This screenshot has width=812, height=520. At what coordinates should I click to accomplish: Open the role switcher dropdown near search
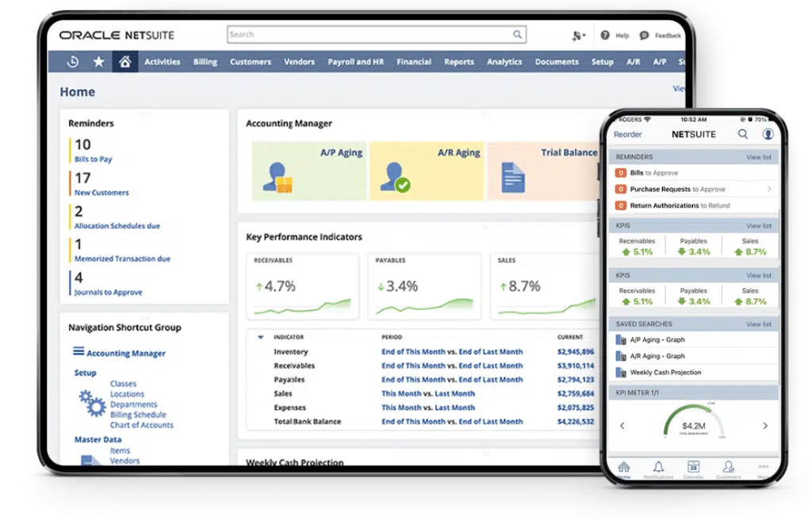(576, 35)
